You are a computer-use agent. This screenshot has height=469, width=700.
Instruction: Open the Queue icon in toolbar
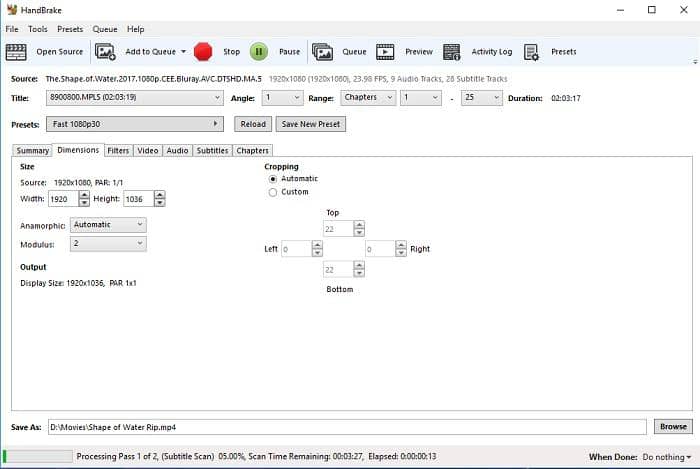click(x=322, y=52)
